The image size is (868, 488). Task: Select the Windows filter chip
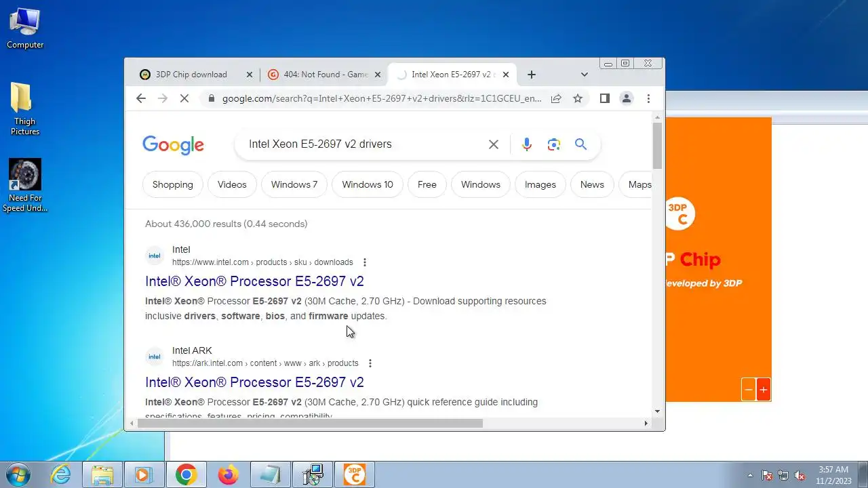tap(481, 184)
